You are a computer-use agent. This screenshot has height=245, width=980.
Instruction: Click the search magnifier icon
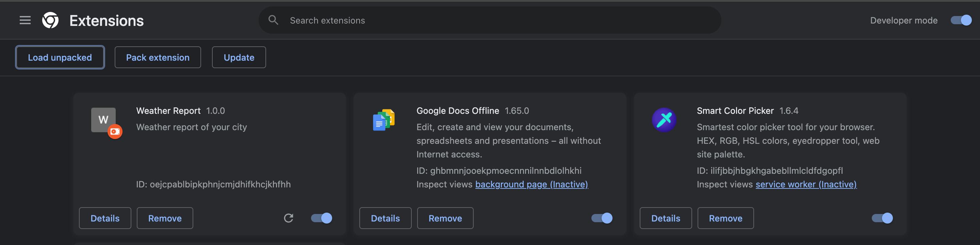273,20
